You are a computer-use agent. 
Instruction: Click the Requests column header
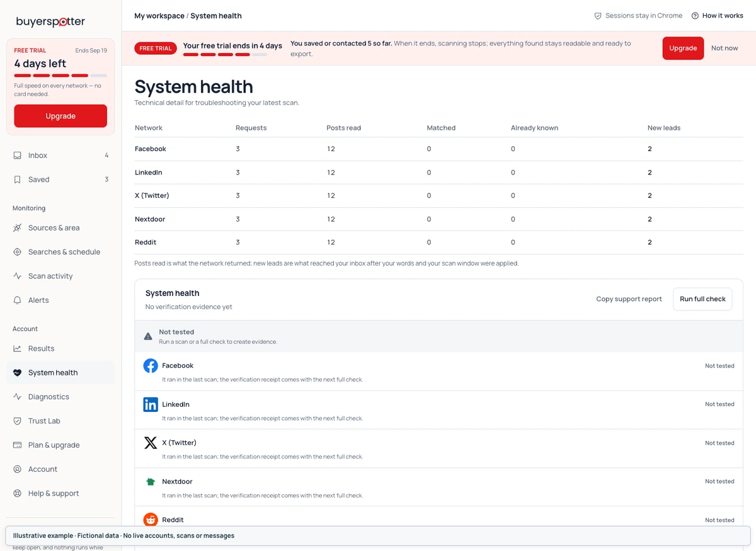tap(251, 128)
